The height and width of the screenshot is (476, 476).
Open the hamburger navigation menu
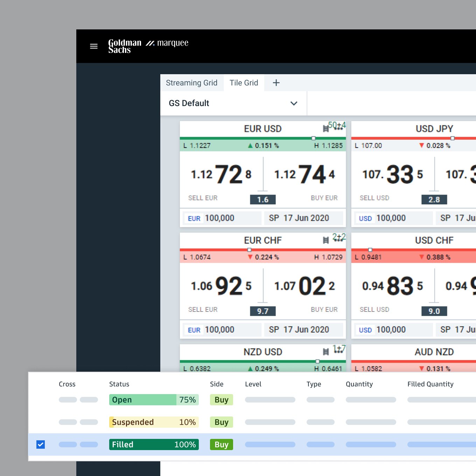93,46
